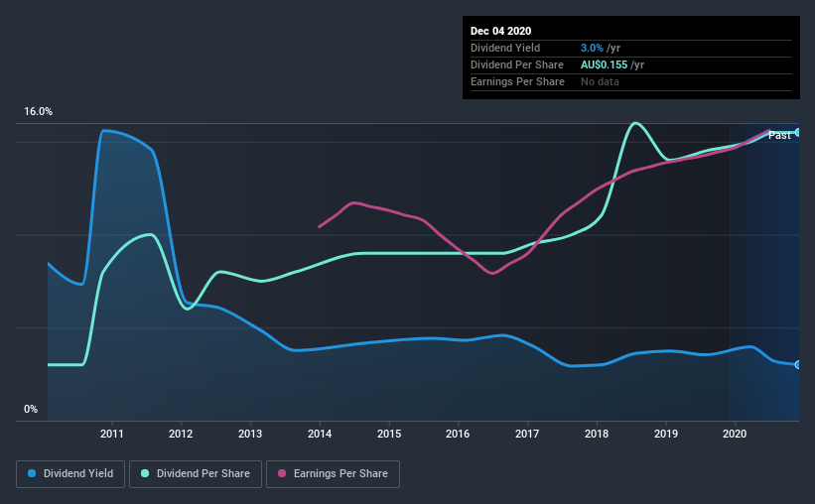This screenshot has height=504, width=815.
Task: Click the 2017 x-axis label
Action: coord(527,434)
